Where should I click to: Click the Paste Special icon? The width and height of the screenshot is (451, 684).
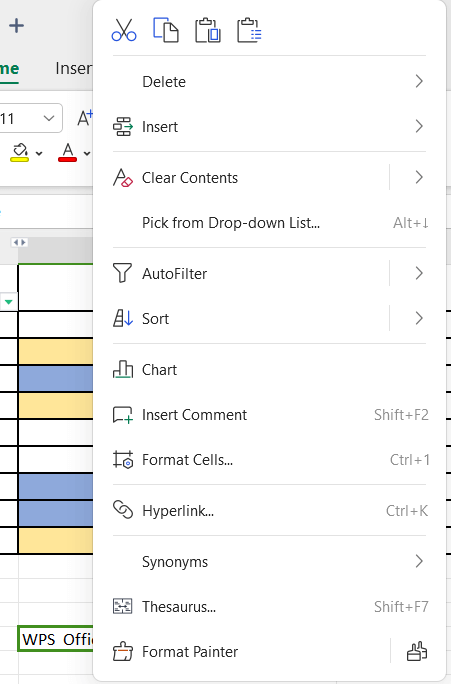tap(249, 30)
